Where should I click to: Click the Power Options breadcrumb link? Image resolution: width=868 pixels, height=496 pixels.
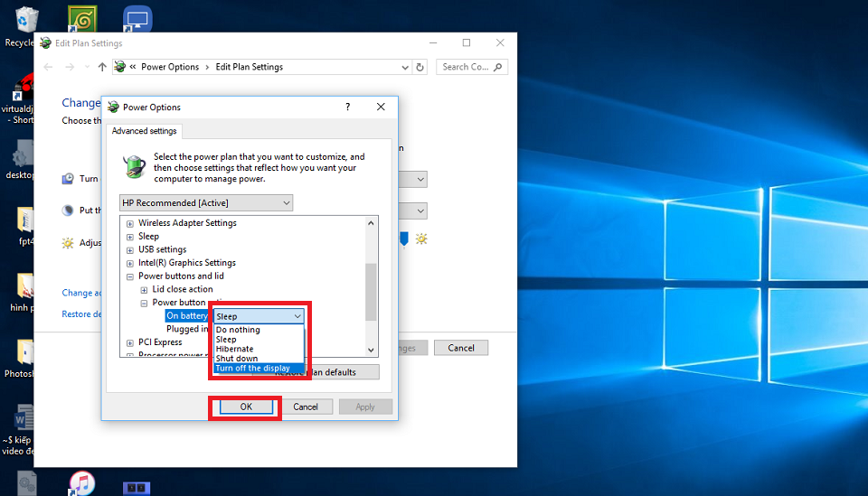coord(170,67)
